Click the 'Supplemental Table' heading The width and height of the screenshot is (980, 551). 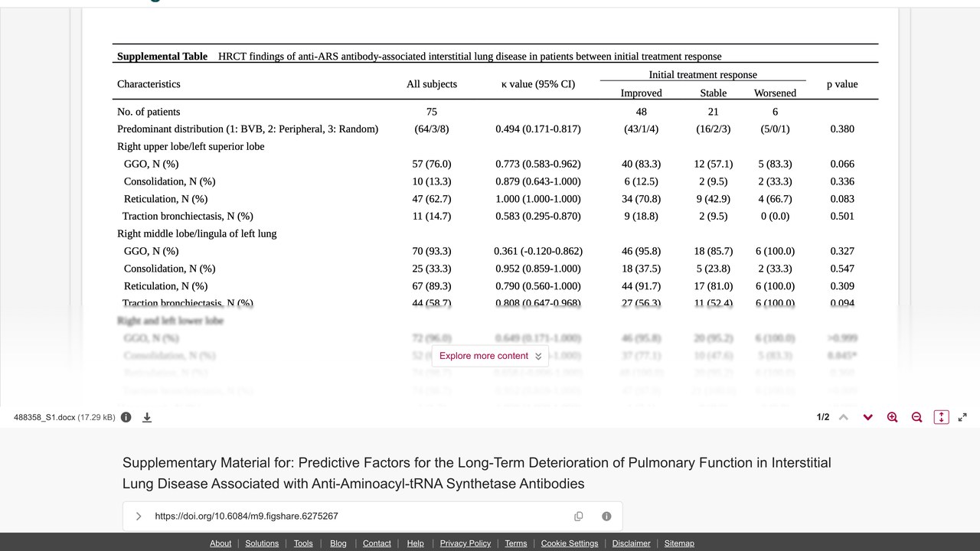click(x=162, y=56)
